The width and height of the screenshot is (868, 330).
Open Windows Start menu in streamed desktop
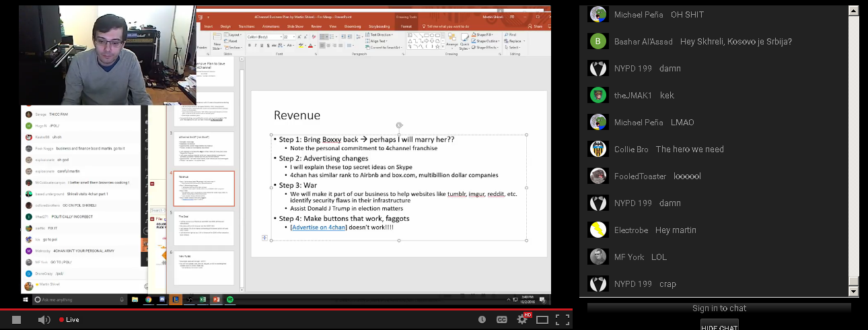[26, 299]
